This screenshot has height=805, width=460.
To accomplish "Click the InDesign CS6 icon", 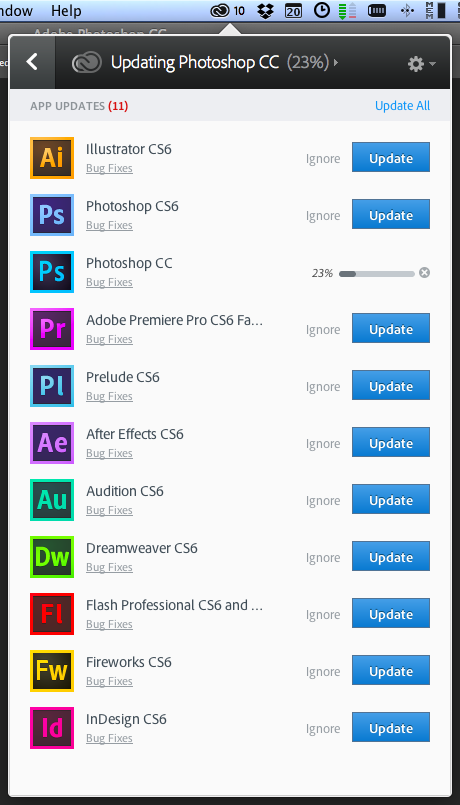I will (52, 728).
